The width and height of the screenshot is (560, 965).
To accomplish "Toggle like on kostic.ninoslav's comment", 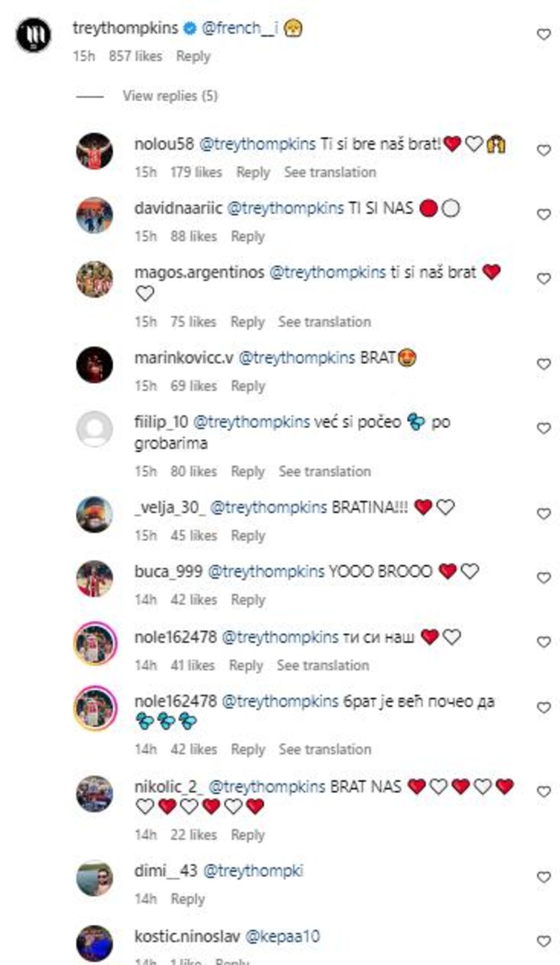I will point(544,941).
